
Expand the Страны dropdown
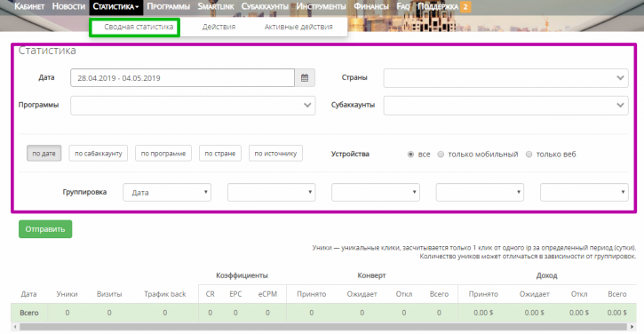[505, 78]
